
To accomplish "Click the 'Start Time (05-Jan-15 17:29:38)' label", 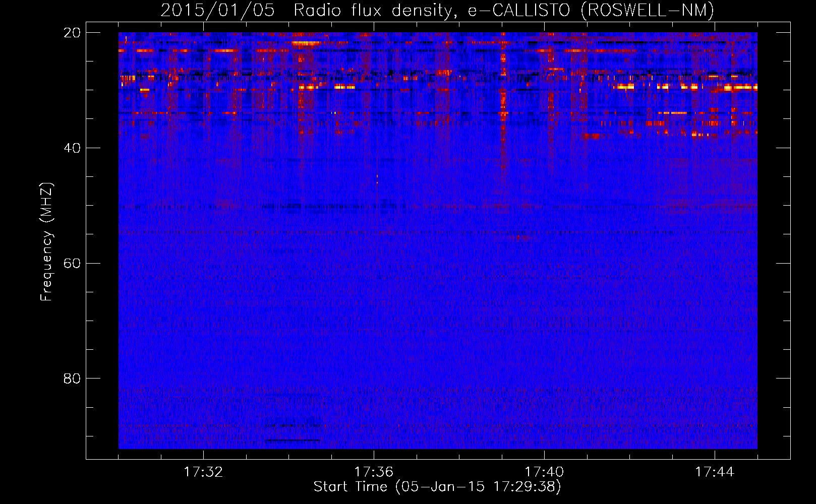I will tap(437, 487).
